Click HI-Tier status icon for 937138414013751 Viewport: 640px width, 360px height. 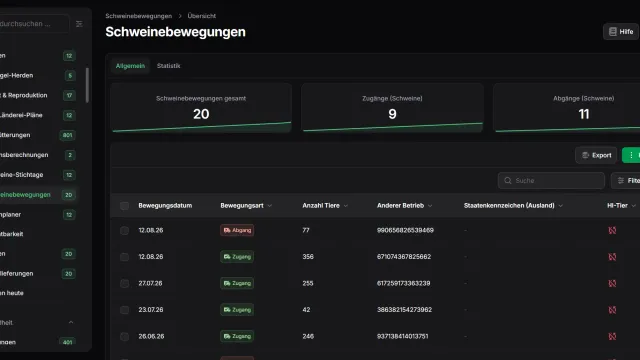point(612,336)
